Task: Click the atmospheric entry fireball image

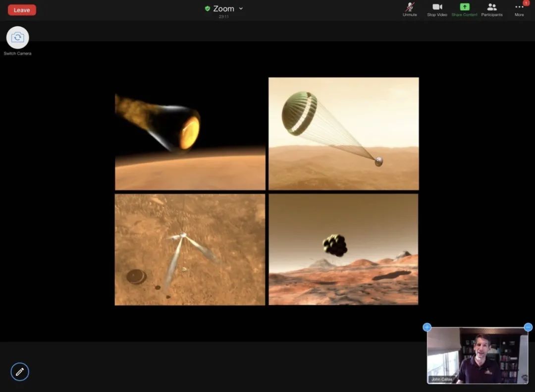Action: 190,133
